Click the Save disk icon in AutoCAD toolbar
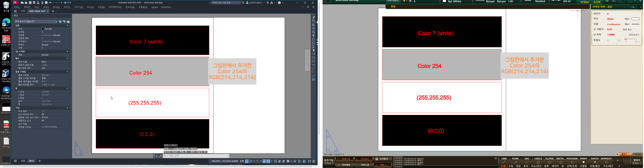 (x=30, y=3)
